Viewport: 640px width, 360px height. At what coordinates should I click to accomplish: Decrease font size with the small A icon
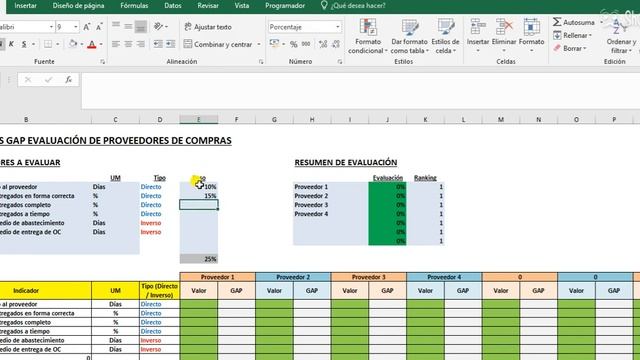(99, 27)
